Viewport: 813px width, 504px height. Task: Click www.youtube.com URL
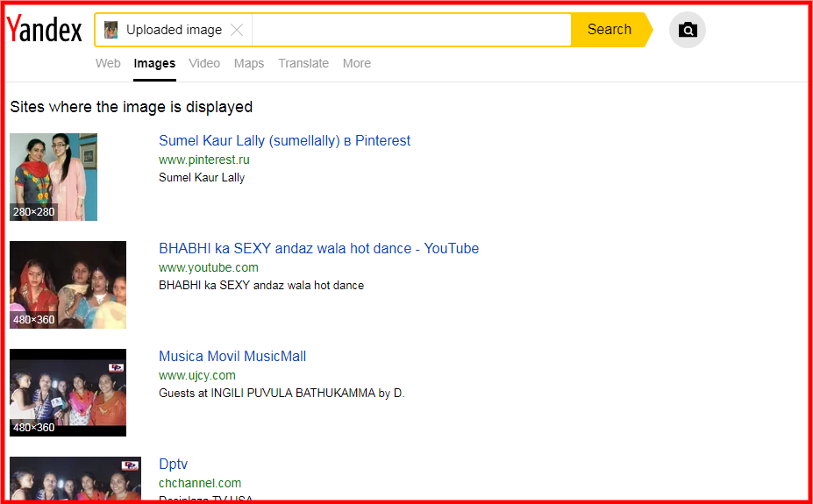pyautogui.click(x=209, y=267)
